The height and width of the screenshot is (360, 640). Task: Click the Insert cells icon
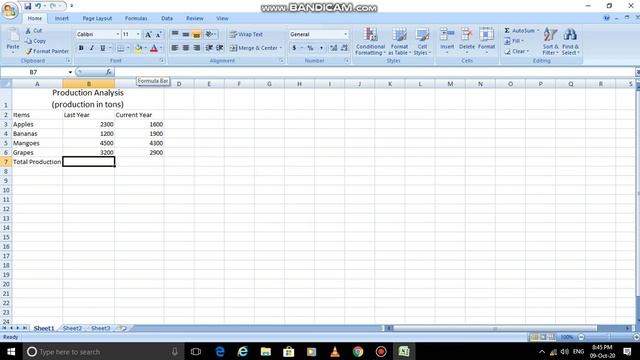coord(447,35)
